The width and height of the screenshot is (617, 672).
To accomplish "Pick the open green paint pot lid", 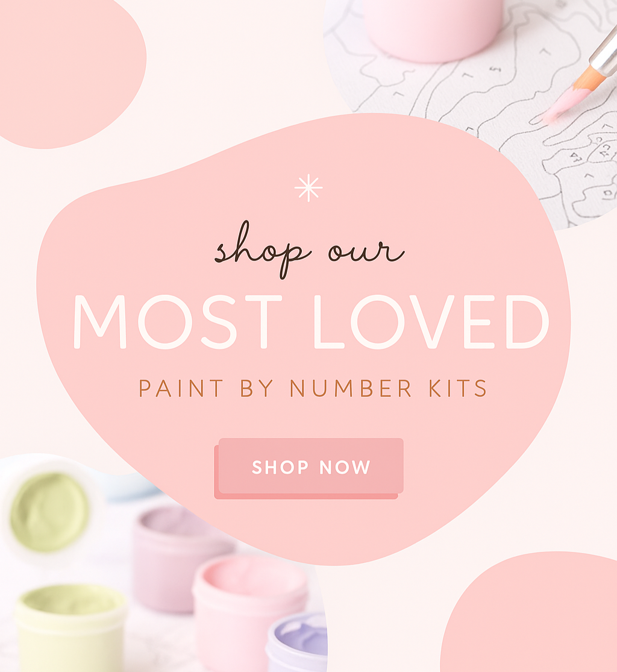I will tap(49, 512).
